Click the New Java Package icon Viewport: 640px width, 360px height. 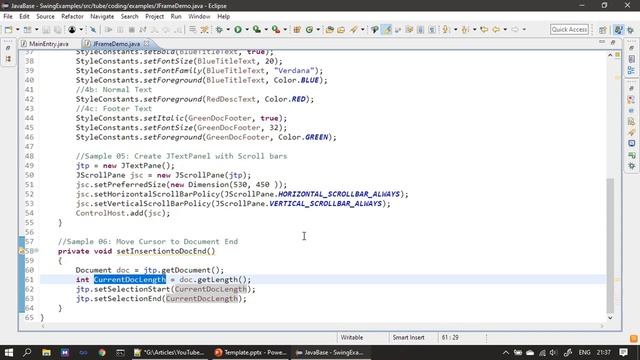point(297,29)
